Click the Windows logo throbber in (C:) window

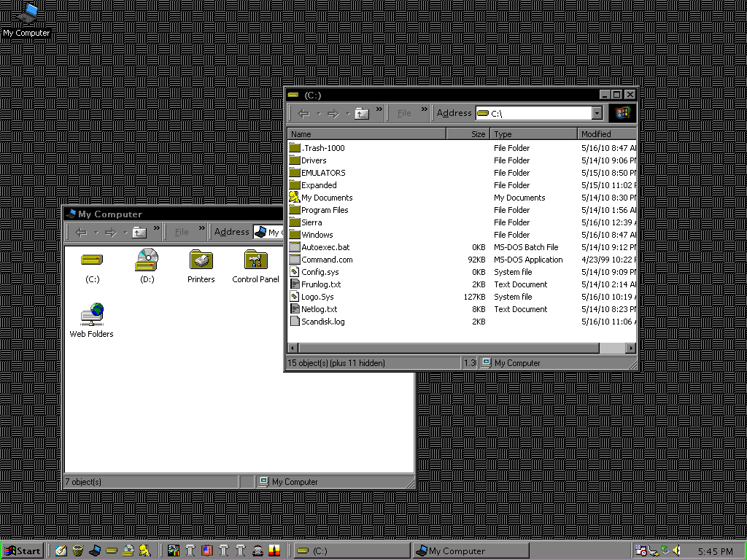coord(622,113)
